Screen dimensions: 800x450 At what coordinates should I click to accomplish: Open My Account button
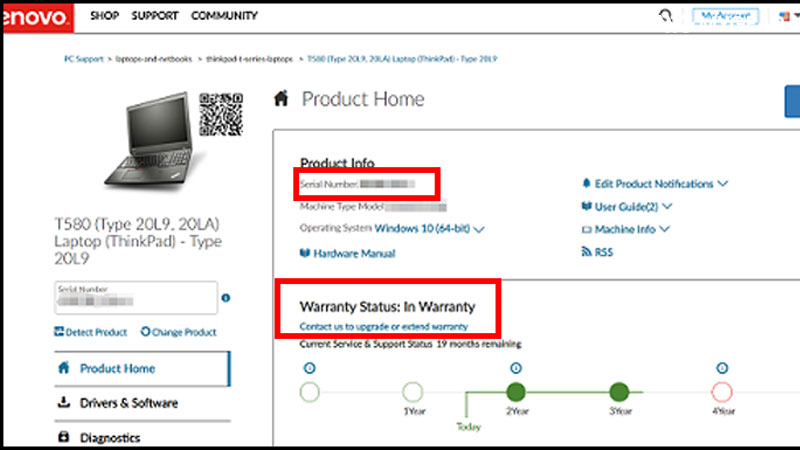(x=725, y=16)
